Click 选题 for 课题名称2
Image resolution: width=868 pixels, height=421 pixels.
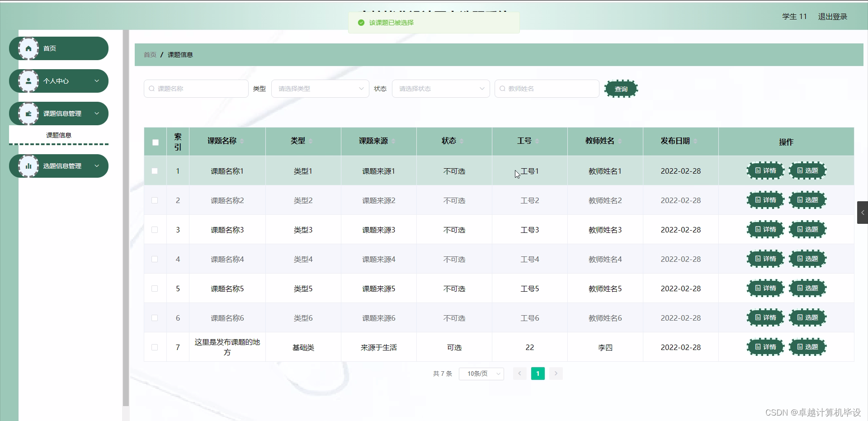(807, 200)
